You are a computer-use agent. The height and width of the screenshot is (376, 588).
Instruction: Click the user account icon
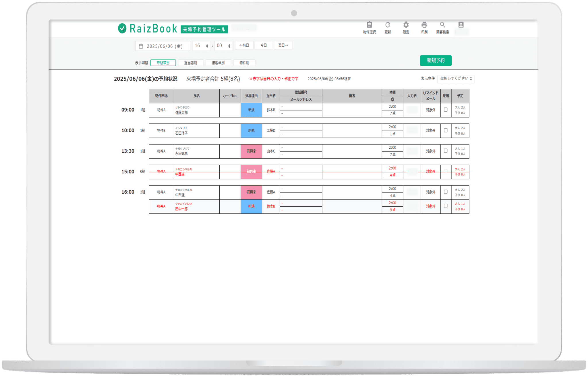[461, 25]
